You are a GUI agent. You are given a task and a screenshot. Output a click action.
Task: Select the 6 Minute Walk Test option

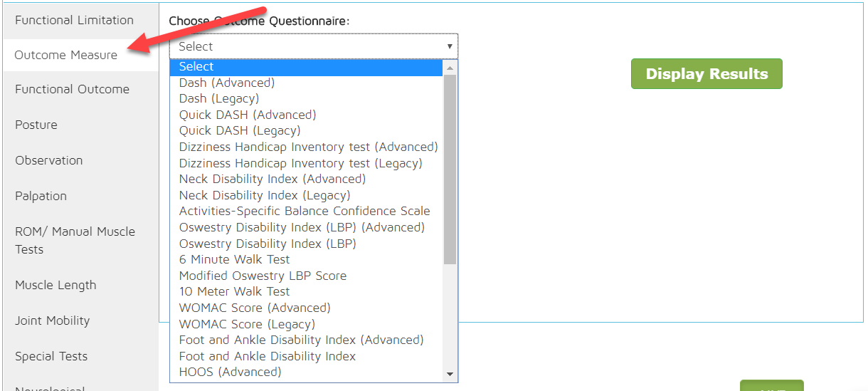(x=235, y=259)
